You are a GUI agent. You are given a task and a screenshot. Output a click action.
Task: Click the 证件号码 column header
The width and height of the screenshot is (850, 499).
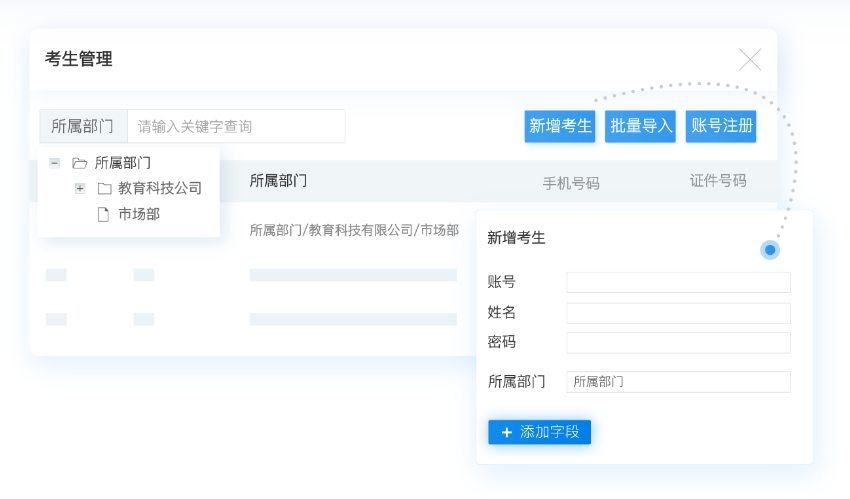click(x=718, y=181)
